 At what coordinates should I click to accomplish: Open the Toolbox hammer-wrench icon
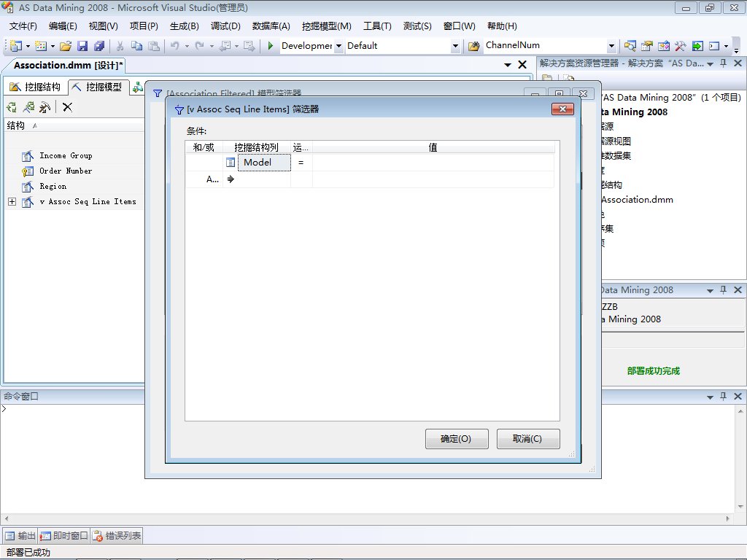tap(681, 46)
